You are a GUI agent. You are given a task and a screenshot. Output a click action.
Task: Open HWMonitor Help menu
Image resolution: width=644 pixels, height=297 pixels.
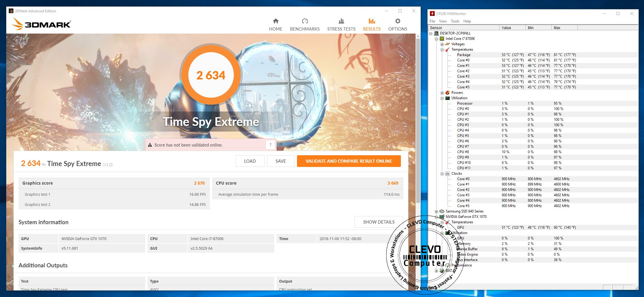coord(467,21)
